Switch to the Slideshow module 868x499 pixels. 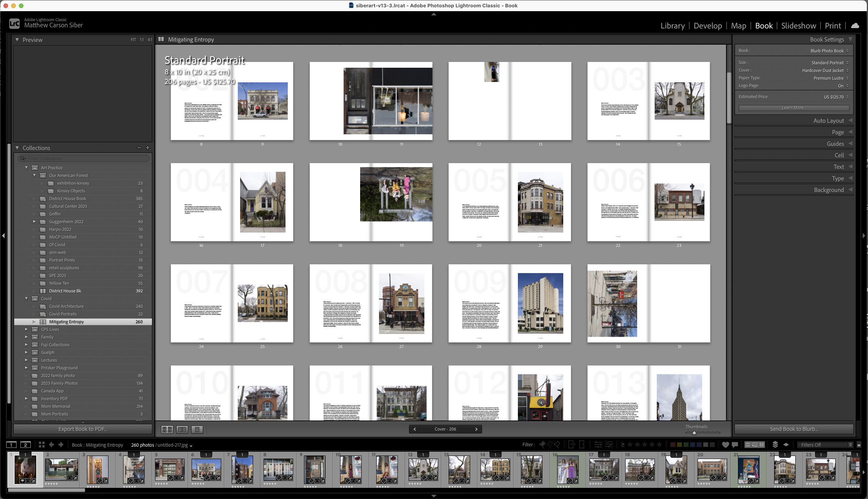pyautogui.click(x=798, y=26)
